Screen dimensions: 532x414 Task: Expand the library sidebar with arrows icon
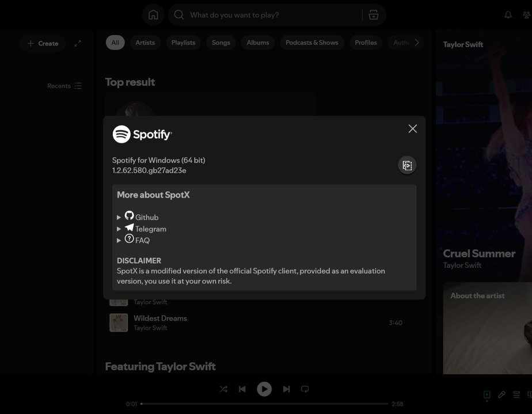(x=78, y=43)
